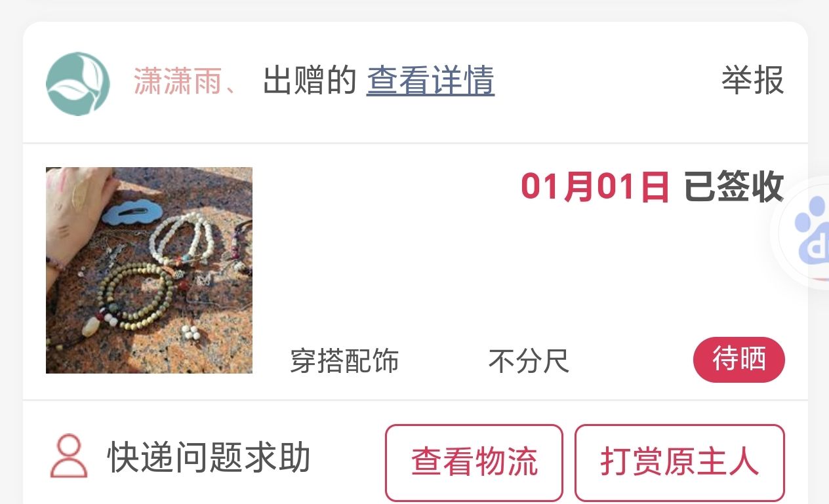Tap blank space between 查看详情 and 举报

coord(607,81)
